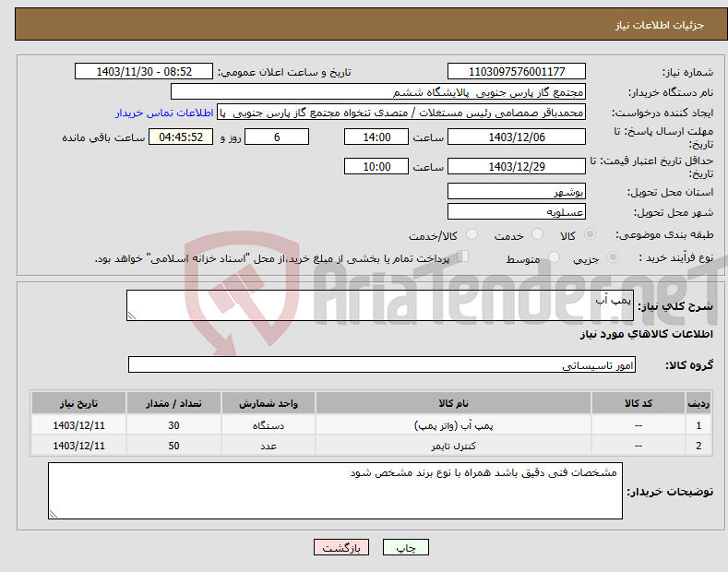The image size is (728, 572).
Task: Click the deadline time field 14:00
Action: [376, 137]
